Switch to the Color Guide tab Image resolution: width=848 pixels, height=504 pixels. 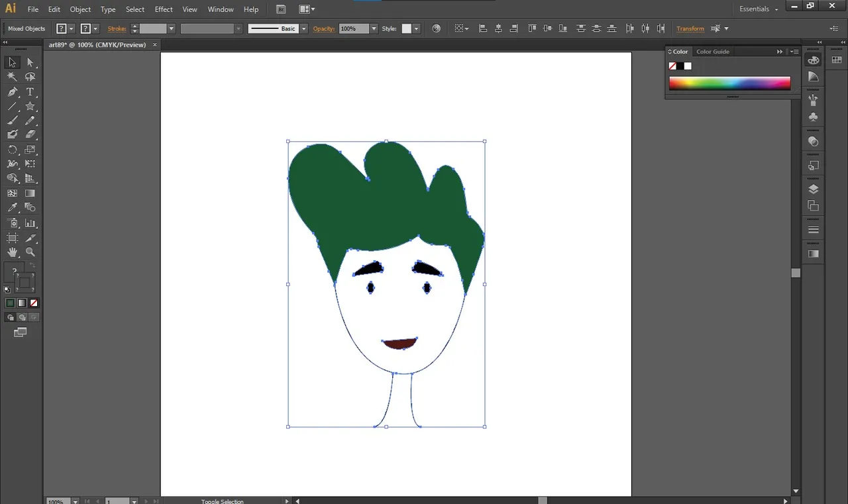point(713,52)
